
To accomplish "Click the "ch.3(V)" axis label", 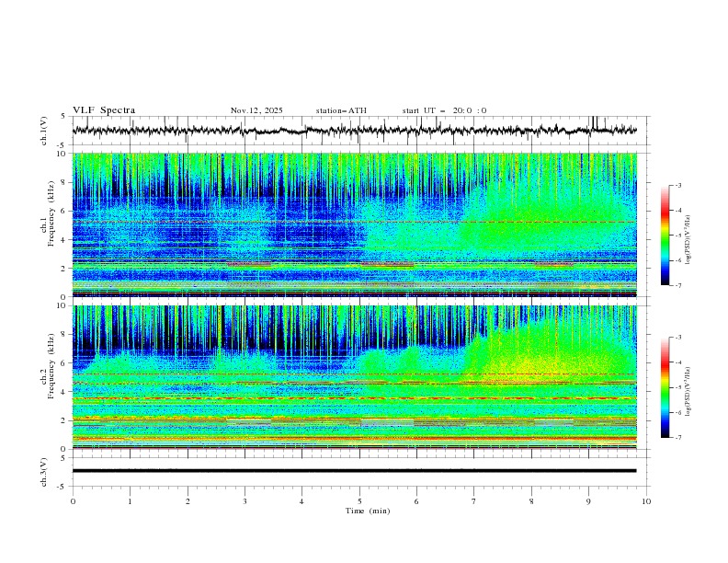I will click(44, 472).
